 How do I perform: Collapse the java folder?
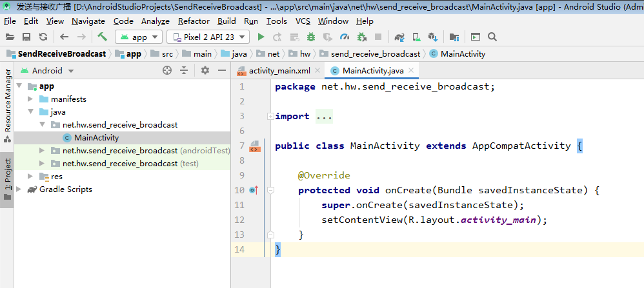tap(30, 112)
